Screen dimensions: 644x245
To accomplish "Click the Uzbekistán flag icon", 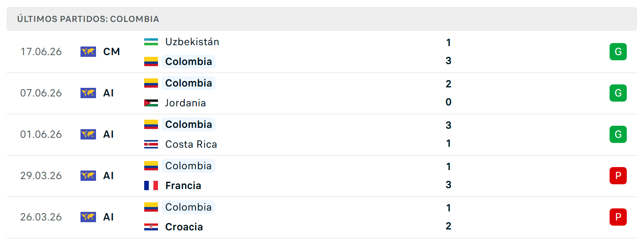I will [151, 42].
